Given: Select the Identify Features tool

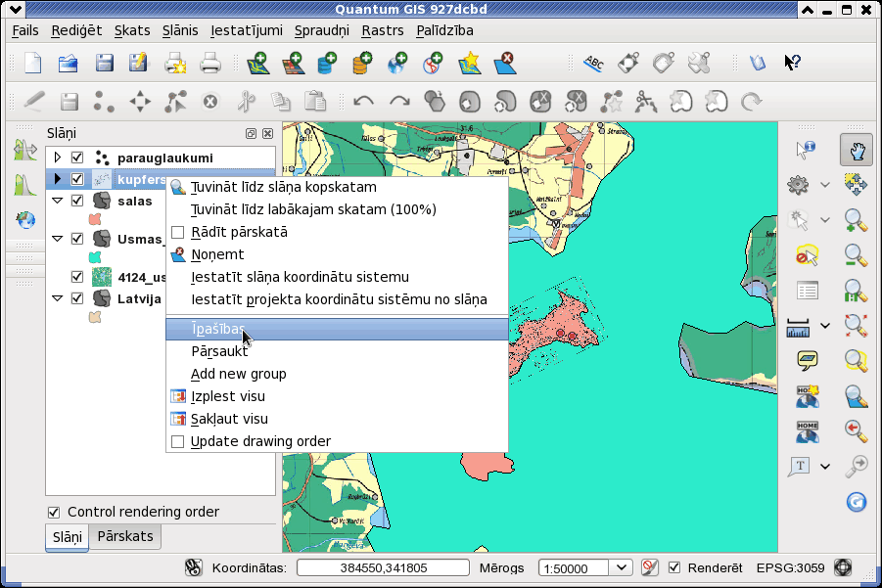Looking at the screenshot, I should pyautogui.click(x=806, y=150).
